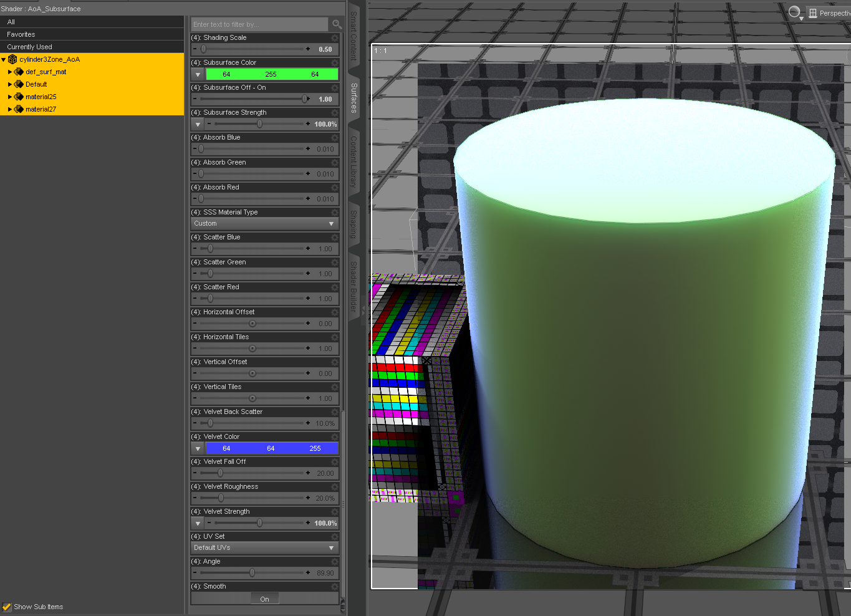851x616 pixels.
Task: Select the All filter category
Action: pyautogui.click(x=92, y=22)
